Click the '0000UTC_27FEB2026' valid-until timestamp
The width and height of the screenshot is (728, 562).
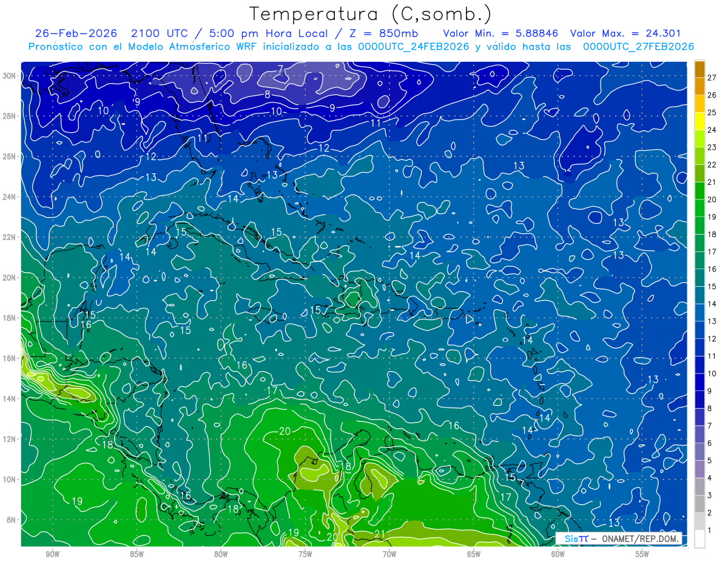(x=638, y=47)
